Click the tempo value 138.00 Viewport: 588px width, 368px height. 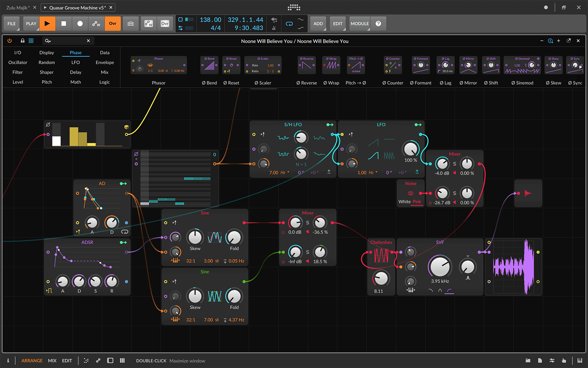[x=210, y=20]
